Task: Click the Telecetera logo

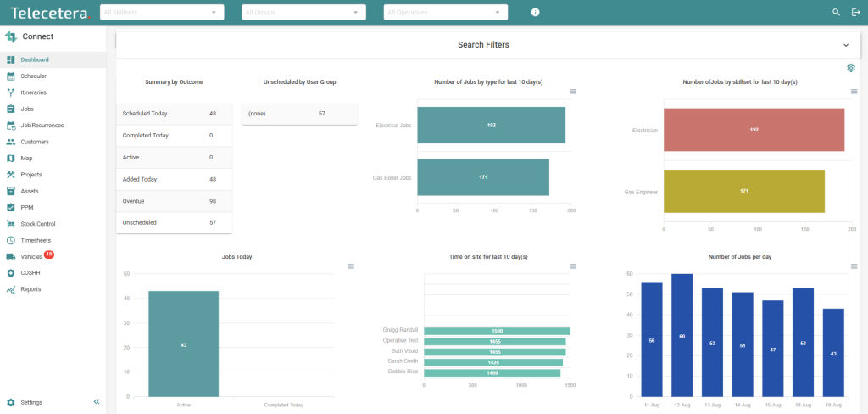Action: tap(50, 13)
